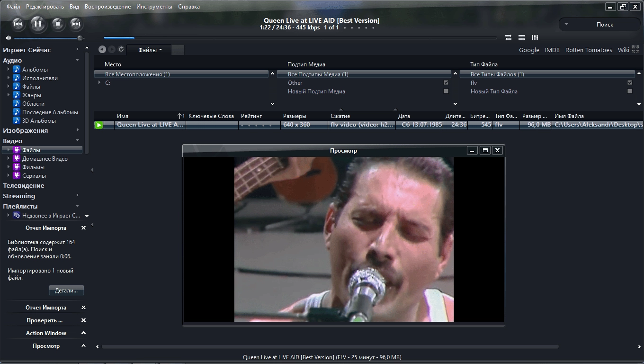
Task: Select the Последние Альбомы note icon
Action: [x=17, y=112]
